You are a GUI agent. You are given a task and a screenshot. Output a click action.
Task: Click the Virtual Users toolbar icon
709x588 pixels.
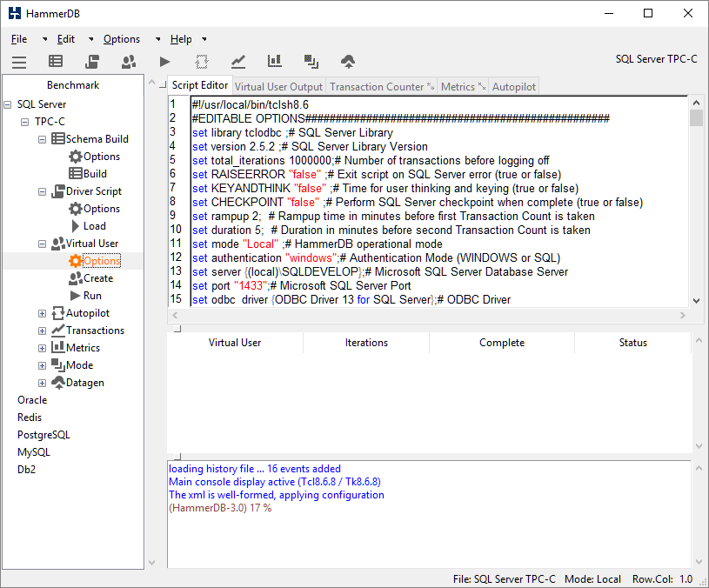[x=129, y=62]
